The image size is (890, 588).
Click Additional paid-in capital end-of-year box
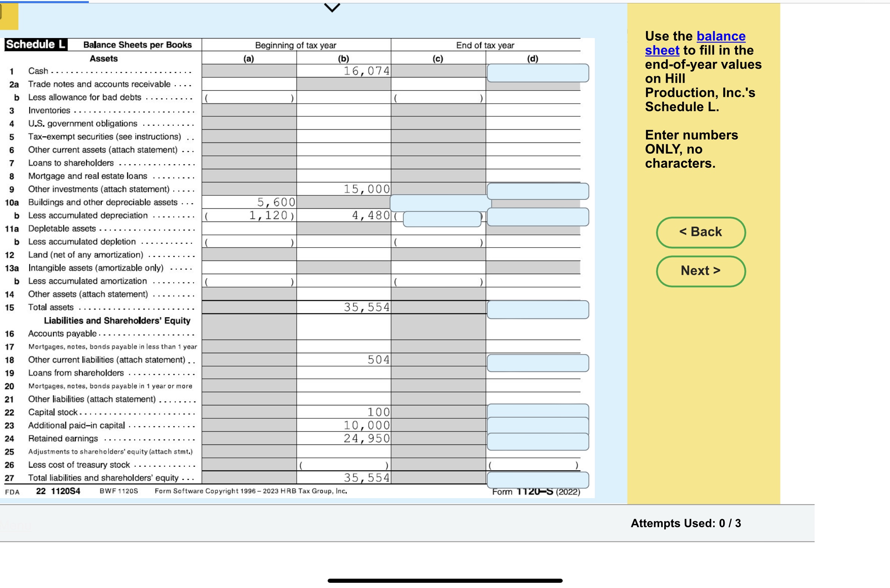538,424
